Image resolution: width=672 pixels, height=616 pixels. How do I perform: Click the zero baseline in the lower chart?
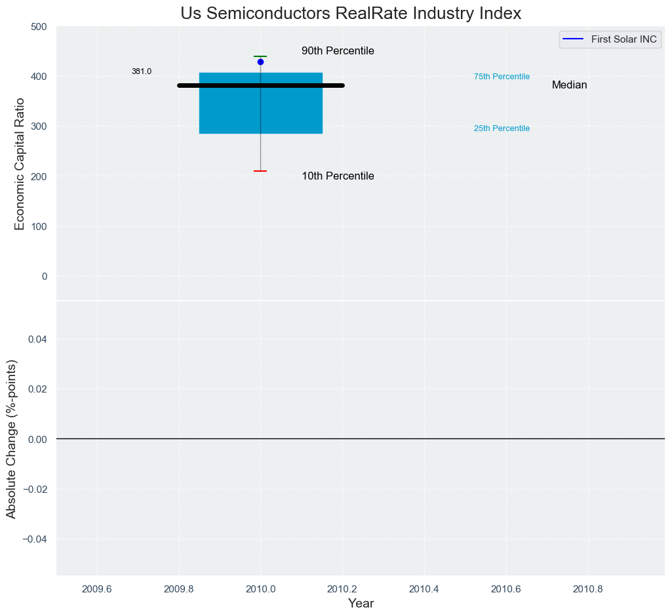(x=361, y=438)
